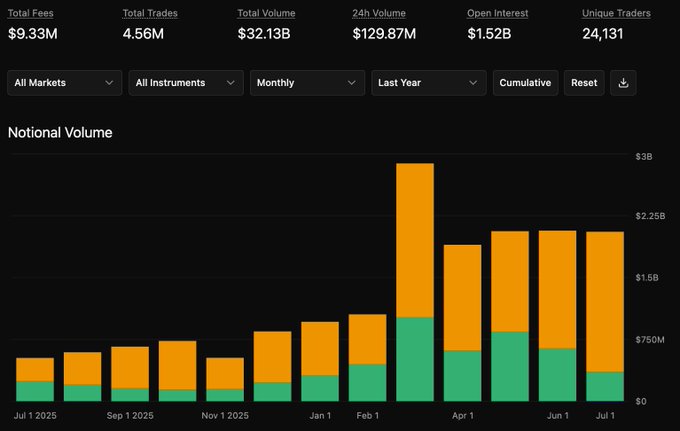Click the $750M y-axis label

point(650,340)
